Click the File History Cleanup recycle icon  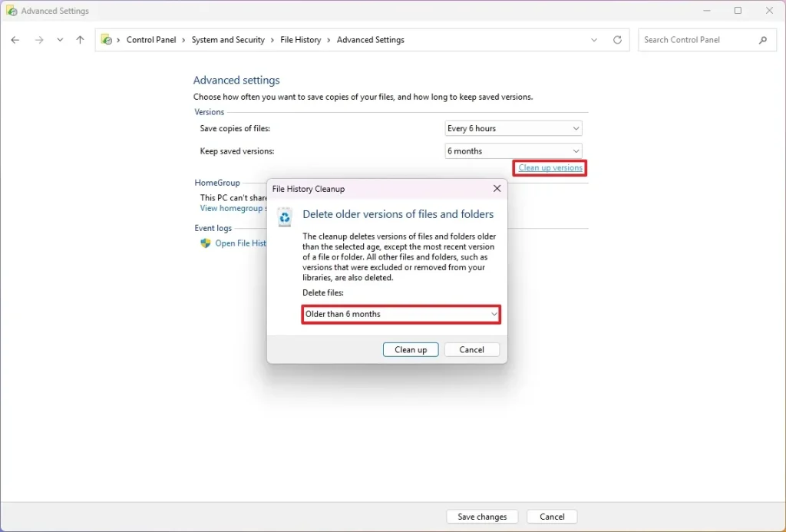(285, 217)
